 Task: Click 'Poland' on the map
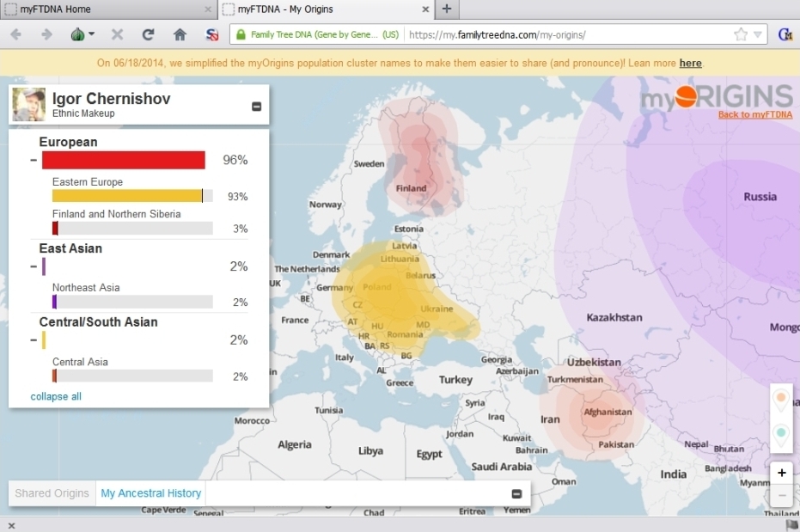tap(377, 287)
